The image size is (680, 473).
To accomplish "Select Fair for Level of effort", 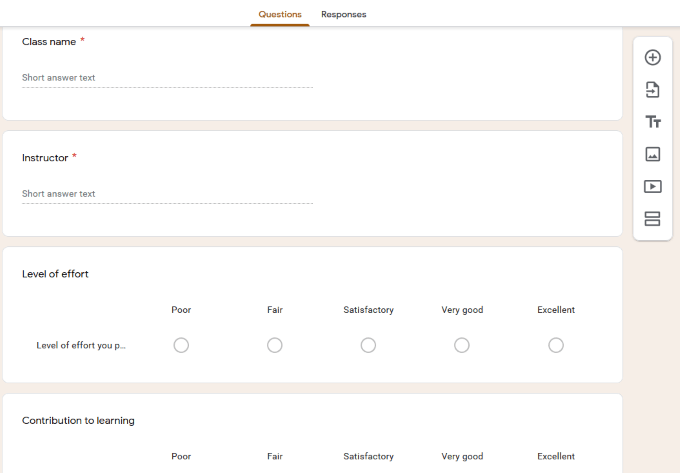I will pos(275,345).
